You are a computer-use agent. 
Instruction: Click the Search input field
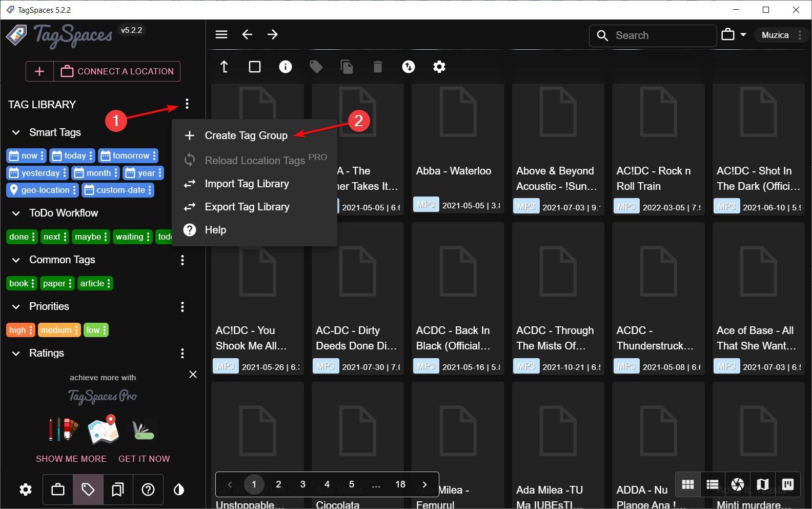click(x=653, y=35)
